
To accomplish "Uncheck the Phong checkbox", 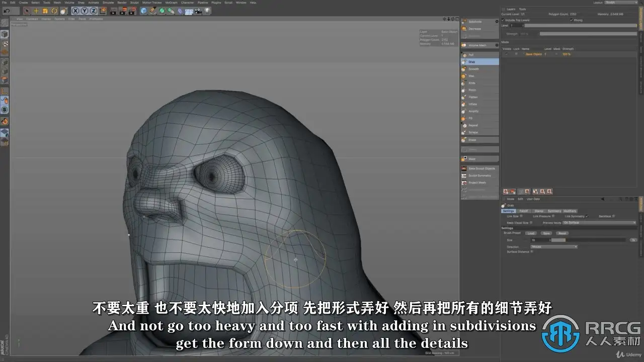I will click(x=572, y=20).
